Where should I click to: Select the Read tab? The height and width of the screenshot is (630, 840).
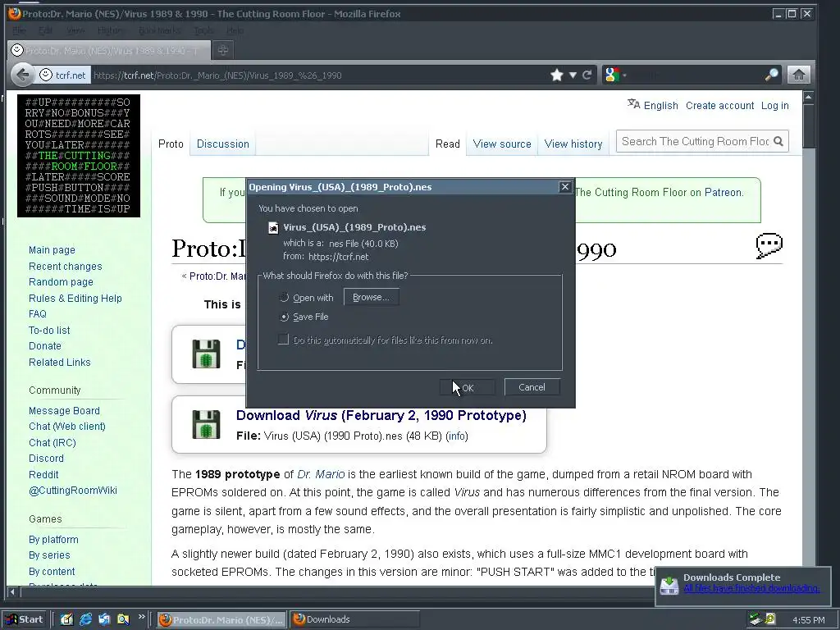click(x=447, y=144)
